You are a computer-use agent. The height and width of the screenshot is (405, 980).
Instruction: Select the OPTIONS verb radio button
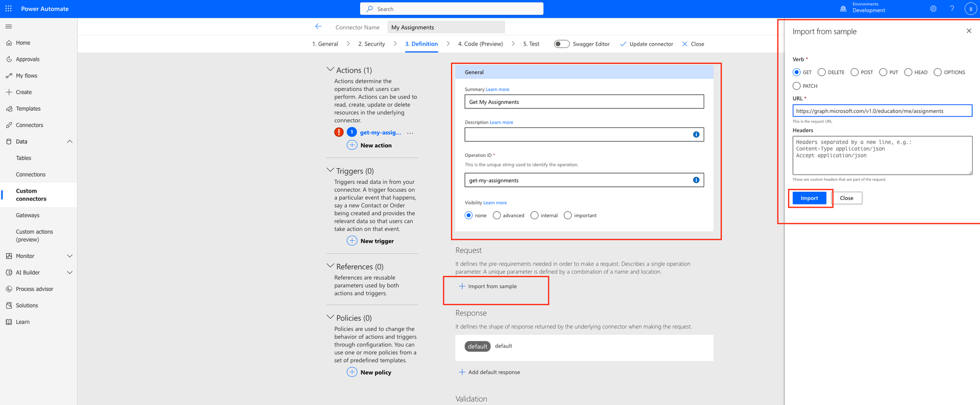pos(937,72)
